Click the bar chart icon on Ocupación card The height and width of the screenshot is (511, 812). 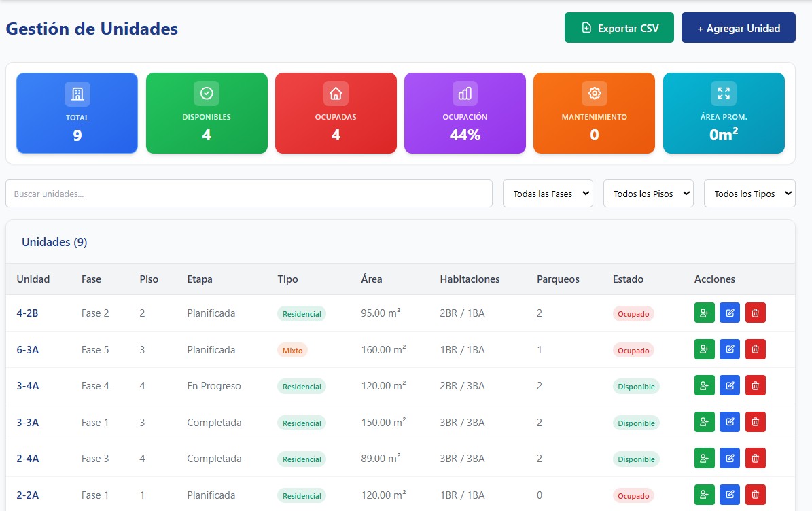(x=465, y=94)
